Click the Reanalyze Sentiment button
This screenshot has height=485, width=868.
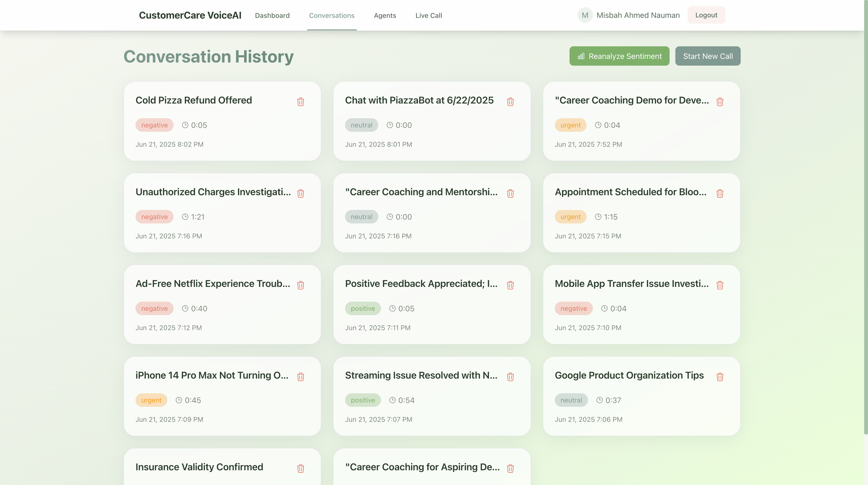(x=619, y=56)
